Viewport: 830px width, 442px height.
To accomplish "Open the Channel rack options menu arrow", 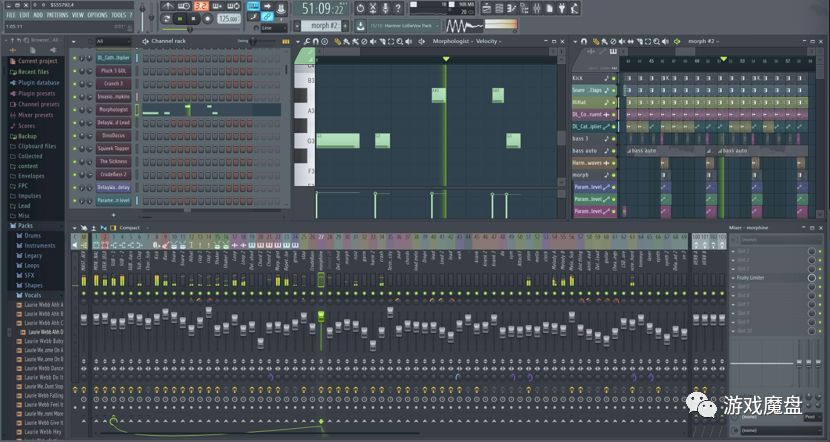I will 74,41.
